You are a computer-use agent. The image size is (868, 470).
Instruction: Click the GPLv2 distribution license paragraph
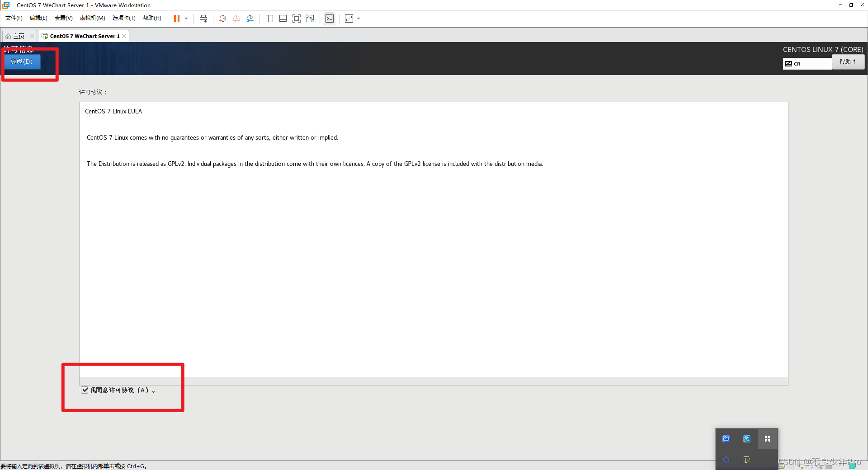[x=315, y=164]
